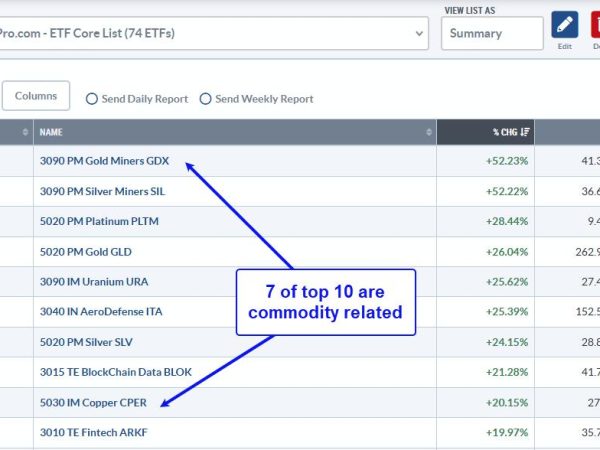
Task: Click the +25.39% change value
Action: pos(507,311)
